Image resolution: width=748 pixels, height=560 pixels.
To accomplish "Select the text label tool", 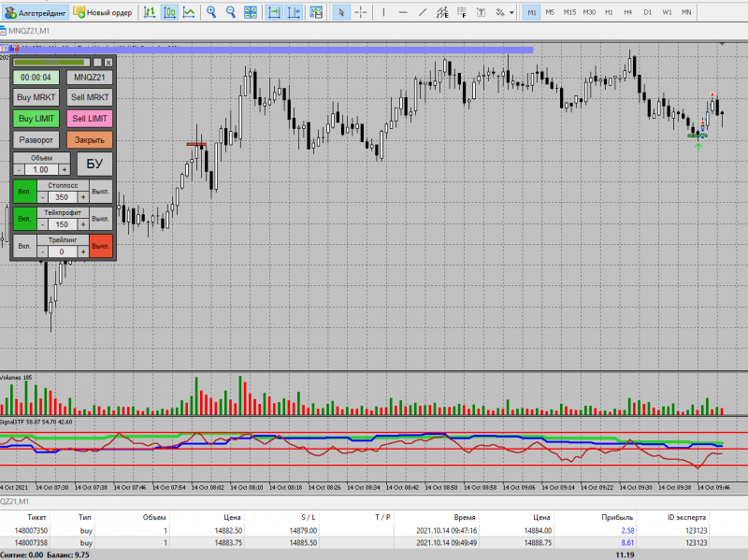I will coord(481,12).
